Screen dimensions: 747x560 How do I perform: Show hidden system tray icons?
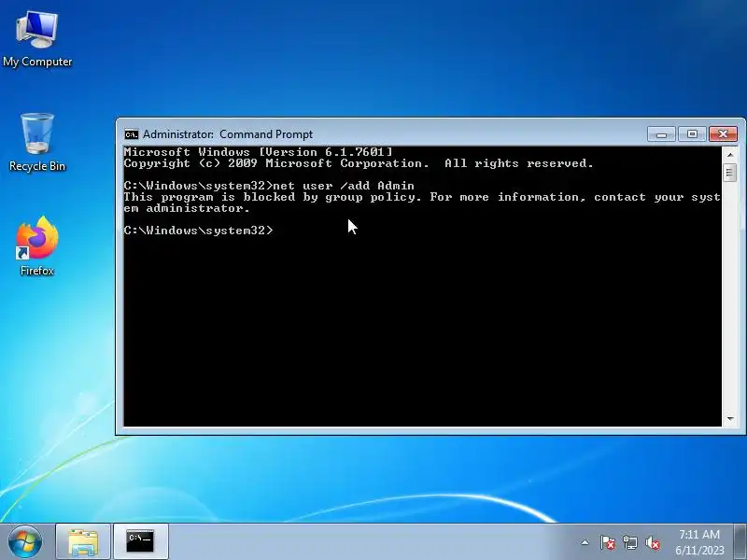pyautogui.click(x=585, y=542)
